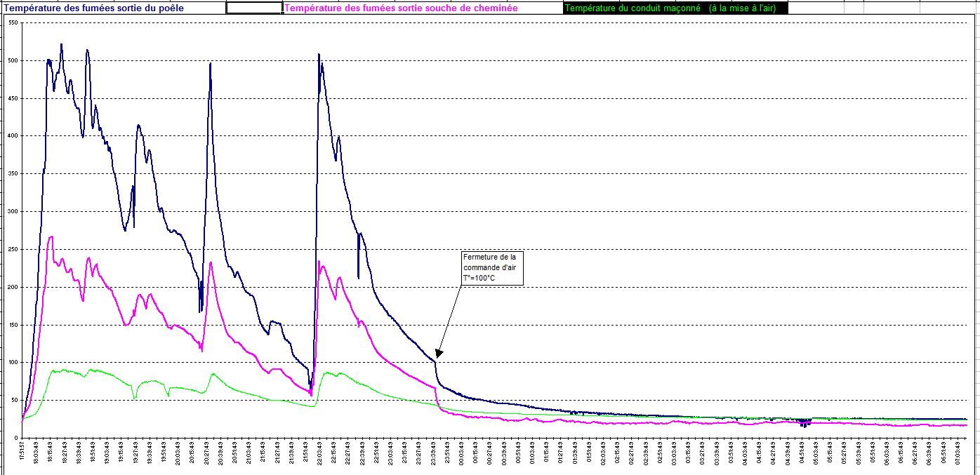Click the 20:03:49 time axis label
This screenshot has width=980, height=475.
click(x=178, y=452)
